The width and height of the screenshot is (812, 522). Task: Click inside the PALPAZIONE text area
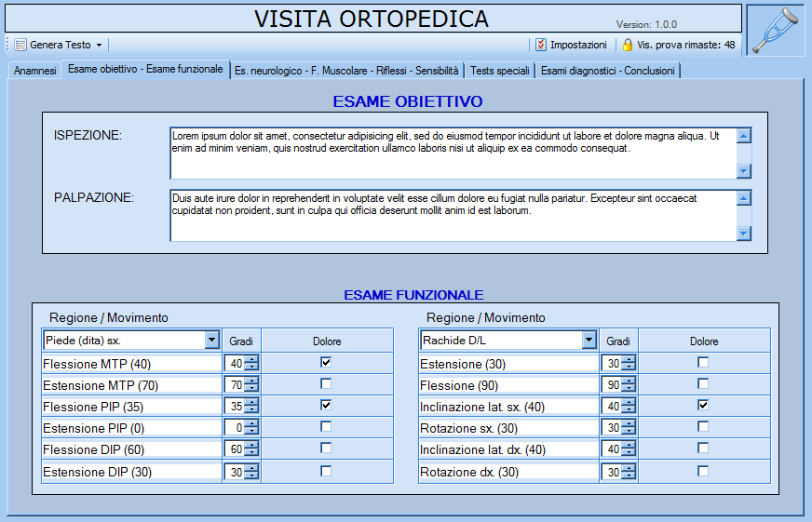tap(453, 215)
